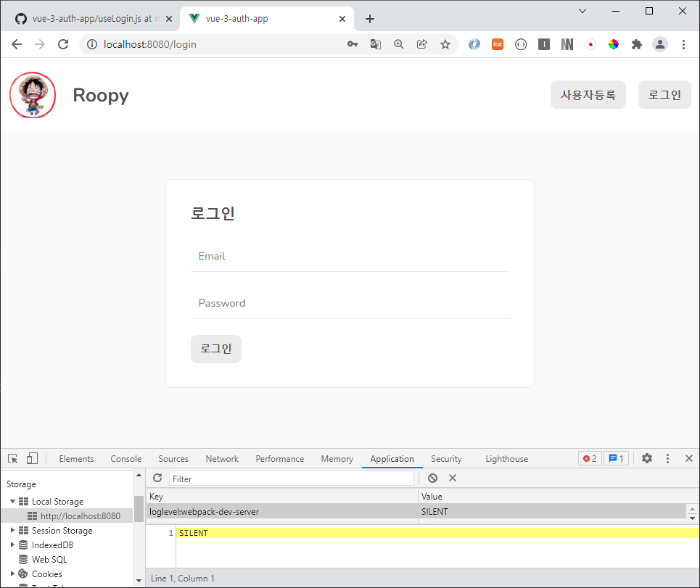Viewport: 700px width, 588px height.
Task: Submit the form with 로그인 button
Action: 216,349
